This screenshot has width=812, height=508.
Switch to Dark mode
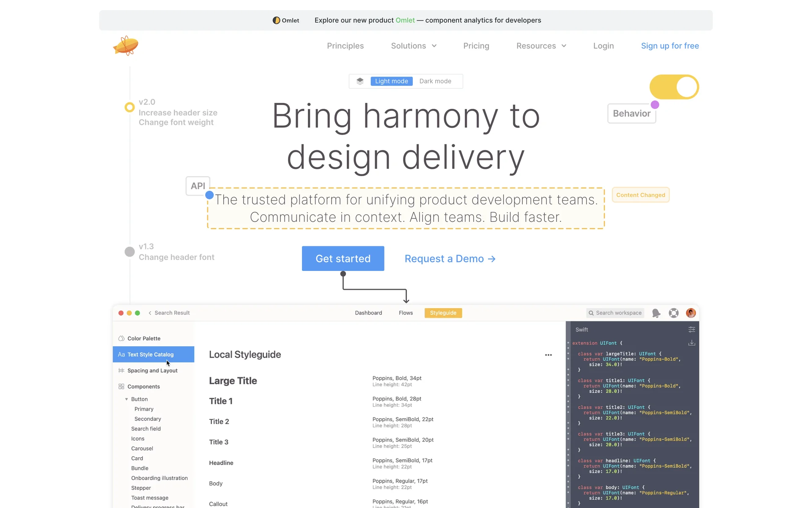[x=435, y=81]
